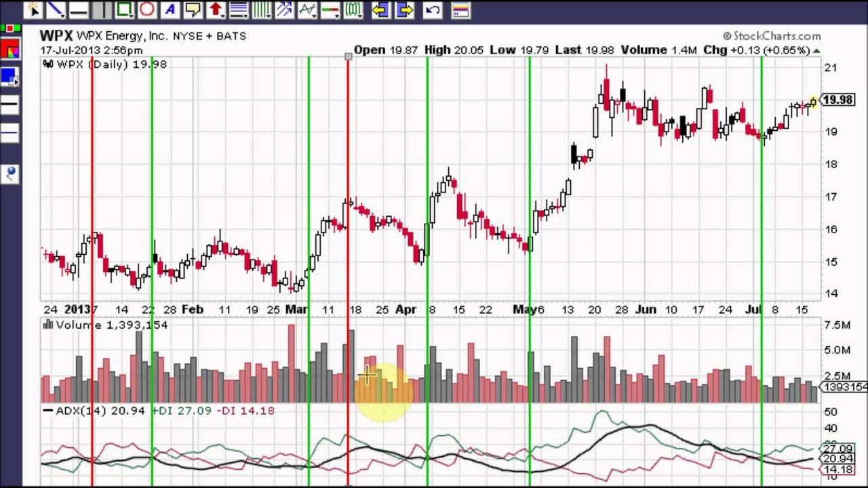868x488 pixels.
Task: Click the -DI 14.18 legend value
Action: [x=245, y=410]
